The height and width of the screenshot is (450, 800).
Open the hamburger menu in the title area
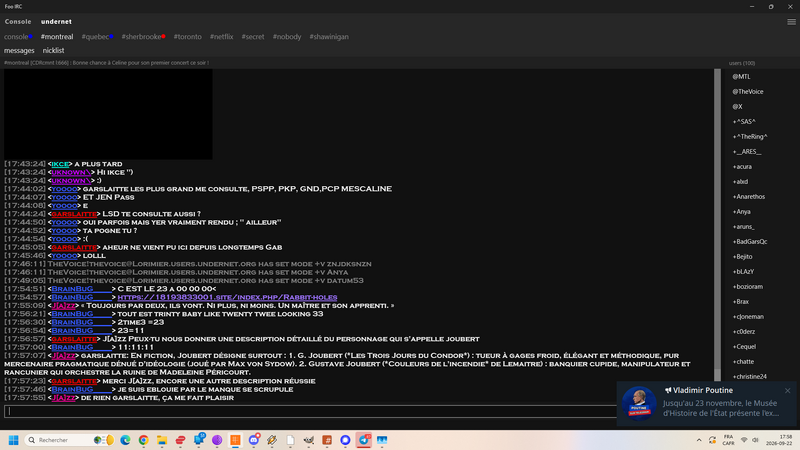click(791, 22)
